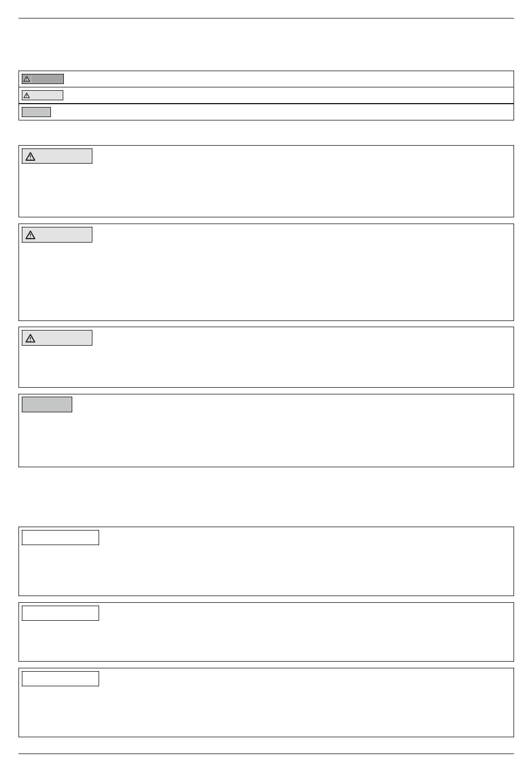Click the third empty white label in the lower section
The width and height of the screenshot is (532, 772).
tap(60, 678)
